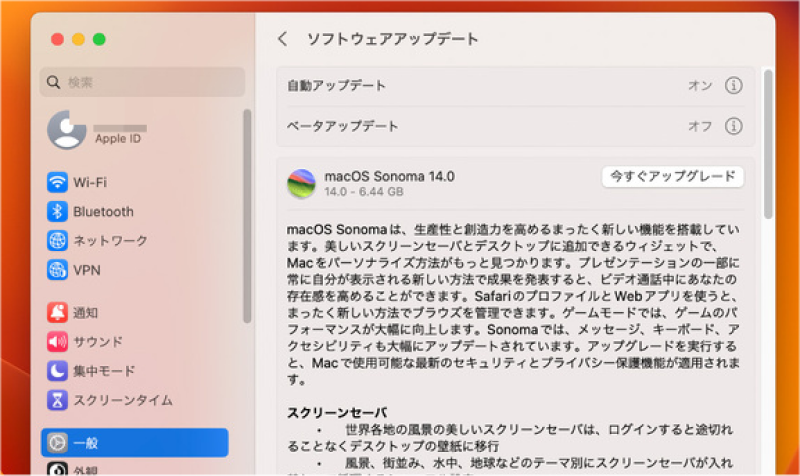Screen dimensions: 800x476
Task: Select the VPN icon in sidebar
Action: click(x=57, y=270)
